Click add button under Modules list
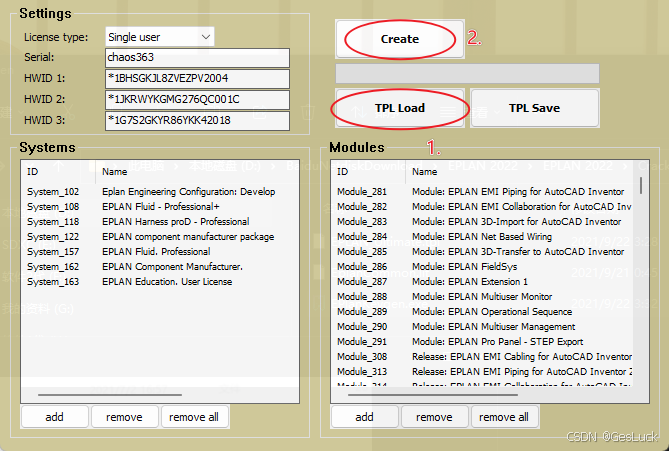The image size is (669, 451). (x=364, y=417)
